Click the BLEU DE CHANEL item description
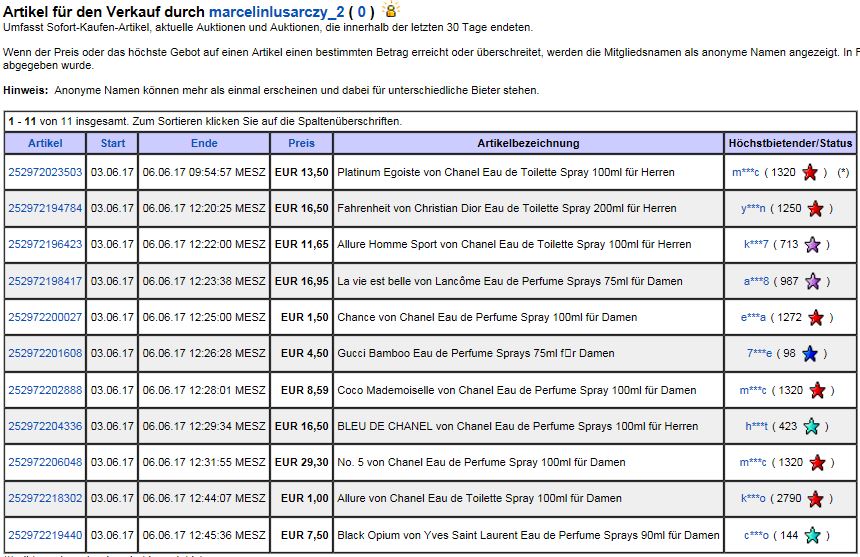The height and width of the screenshot is (557, 860). pyautogui.click(x=518, y=427)
